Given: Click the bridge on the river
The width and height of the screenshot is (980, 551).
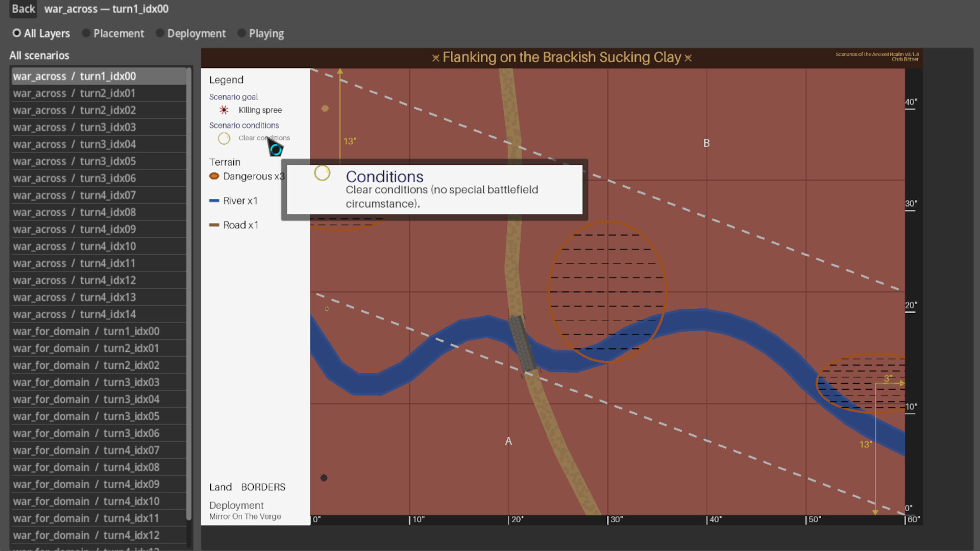Looking at the screenshot, I should 523,343.
